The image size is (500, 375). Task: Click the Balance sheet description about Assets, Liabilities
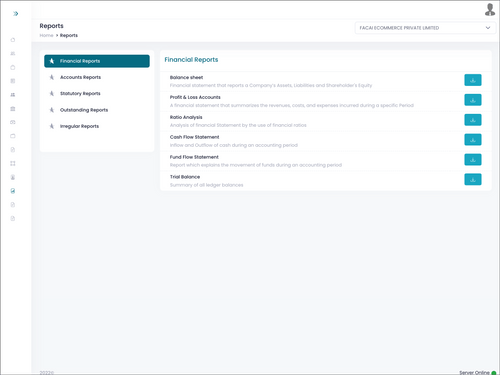click(271, 85)
